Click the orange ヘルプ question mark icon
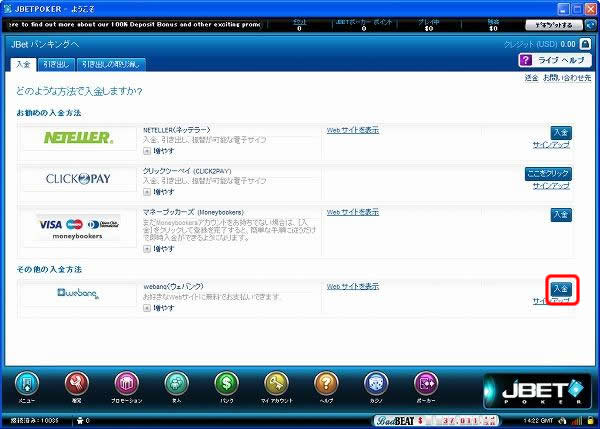Viewport: 600px width, 429px height. click(326, 383)
